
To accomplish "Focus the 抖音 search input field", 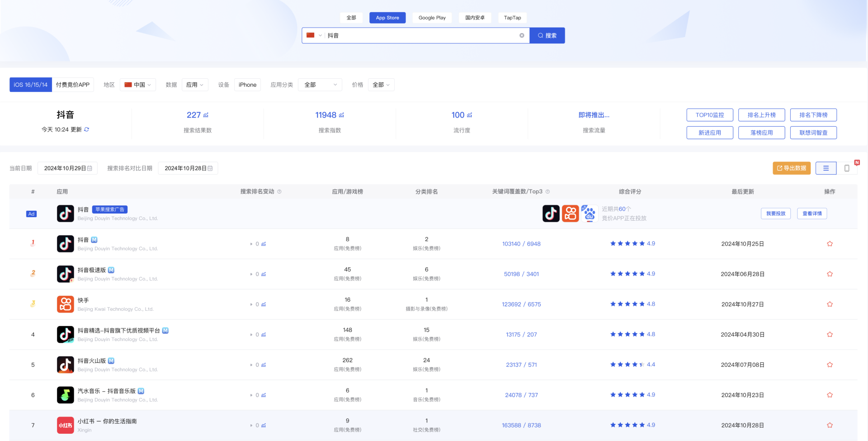I will (420, 35).
